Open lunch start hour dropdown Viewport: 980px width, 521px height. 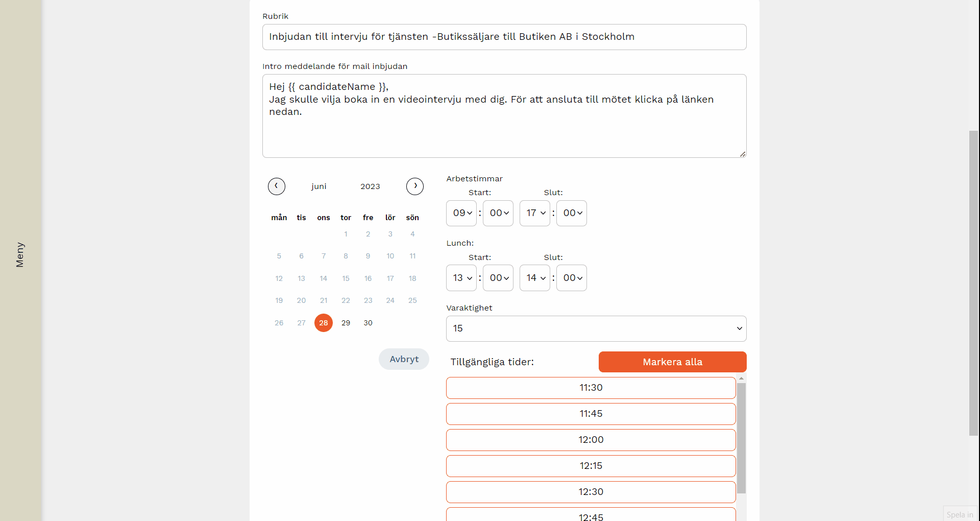point(461,278)
